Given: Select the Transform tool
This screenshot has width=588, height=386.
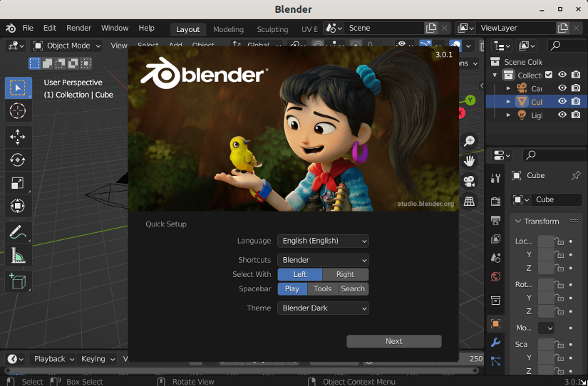Looking at the screenshot, I should pos(18,206).
